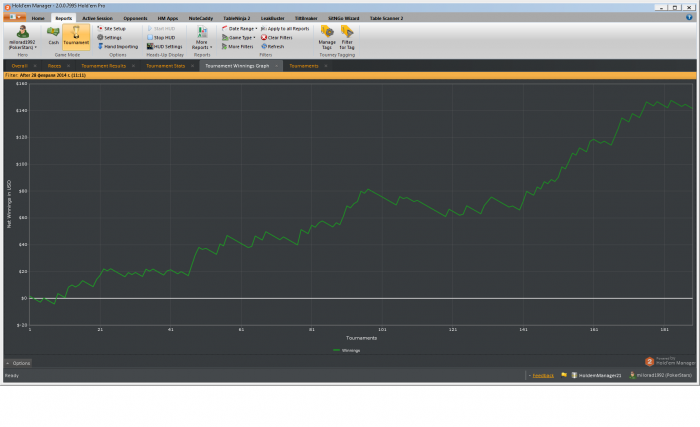The width and height of the screenshot is (700, 427).
Task: Stop the HUD
Action: [161, 38]
